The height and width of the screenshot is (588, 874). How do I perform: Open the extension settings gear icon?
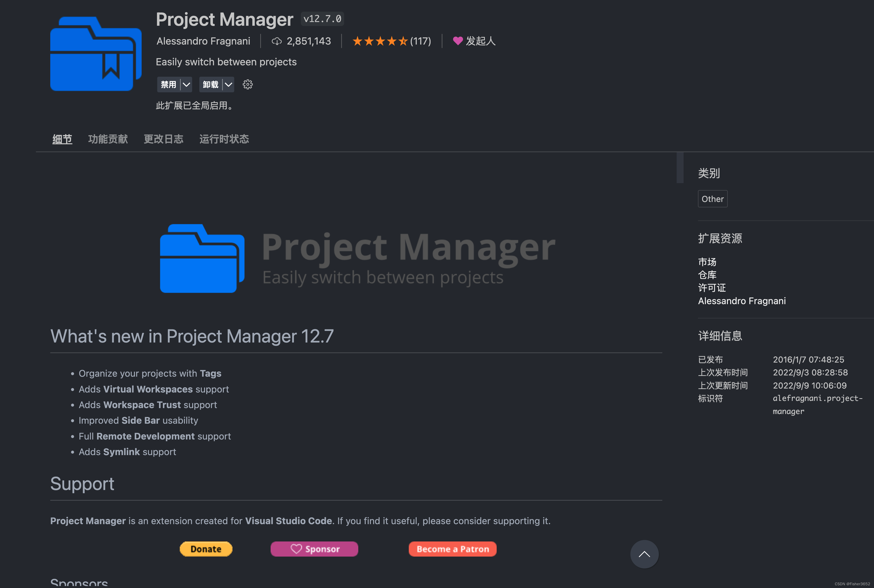click(x=248, y=84)
